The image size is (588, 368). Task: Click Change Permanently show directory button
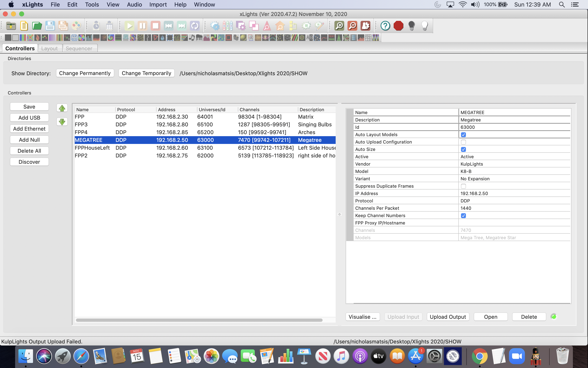click(85, 73)
